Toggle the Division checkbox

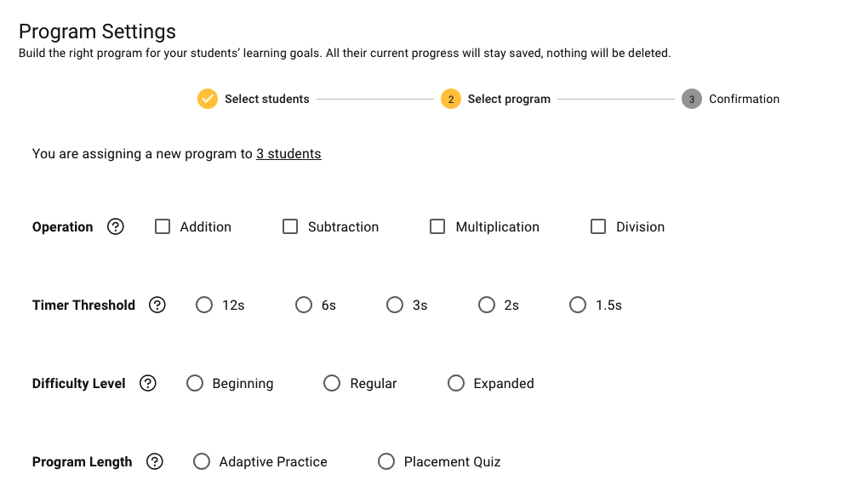click(x=598, y=227)
